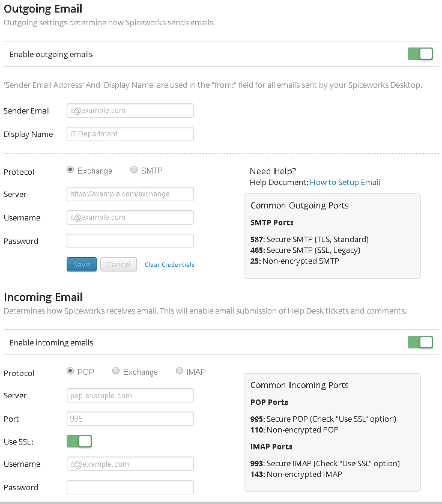The image size is (442, 504).
Task: Click the incoming Password field
Action: tap(130, 487)
